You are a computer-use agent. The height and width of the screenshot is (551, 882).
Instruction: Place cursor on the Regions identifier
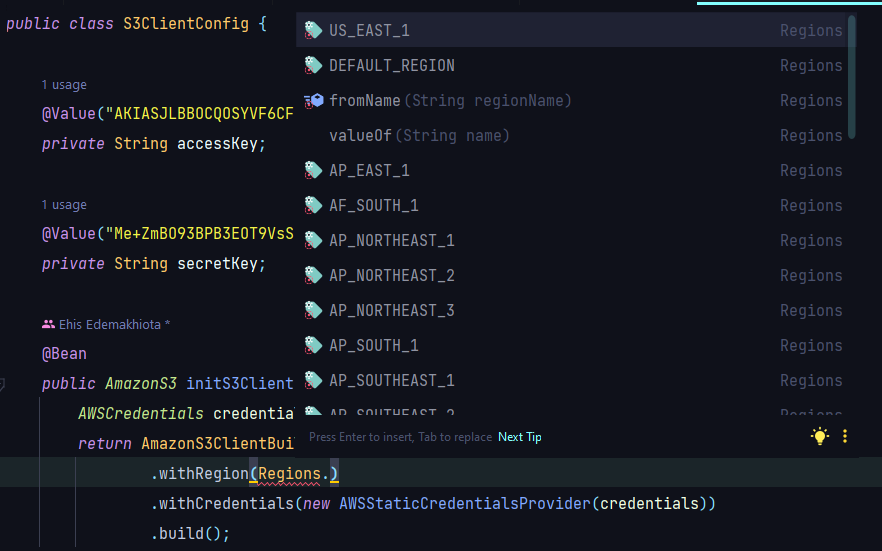pos(290,474)
